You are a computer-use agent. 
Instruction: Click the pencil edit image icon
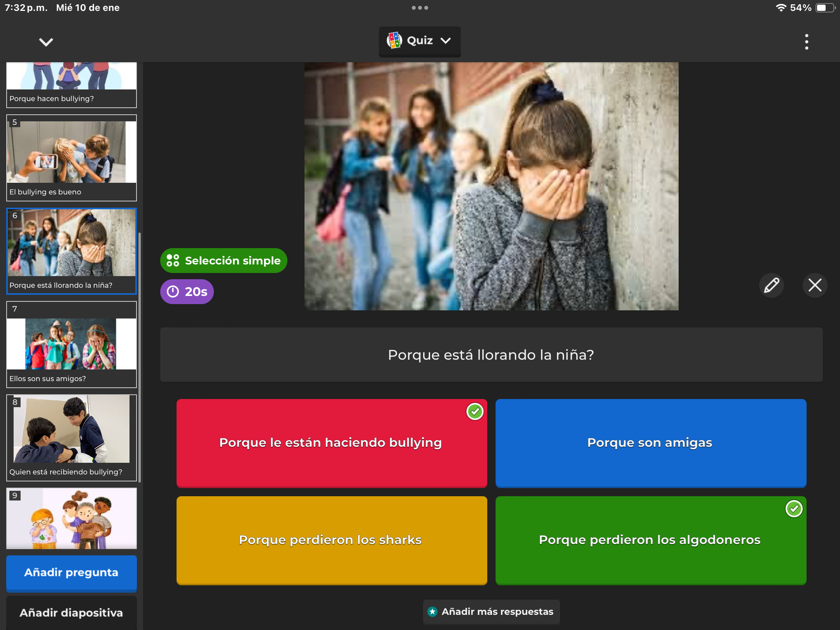coord(772,285)
